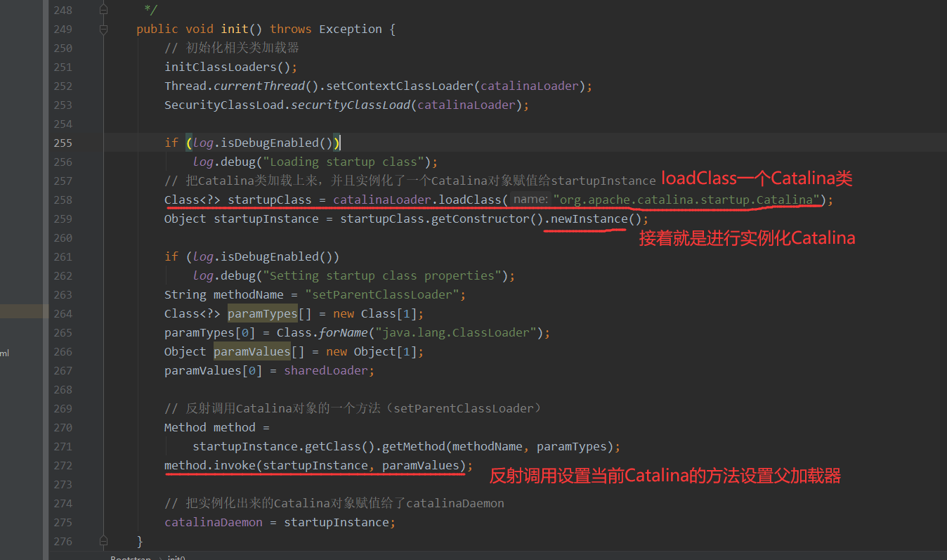Click the init method name in its declaration
The height and width of the screenshot is (560, 947).
click(x=235, y=29)
